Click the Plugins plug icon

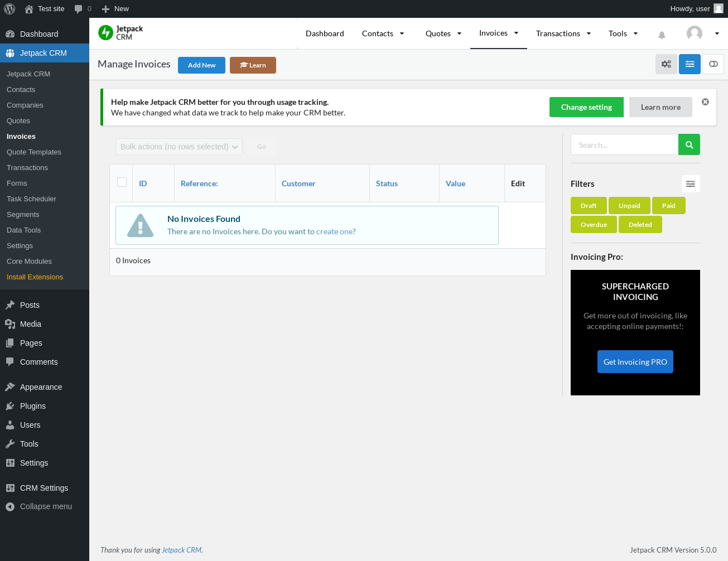point(10,406)
